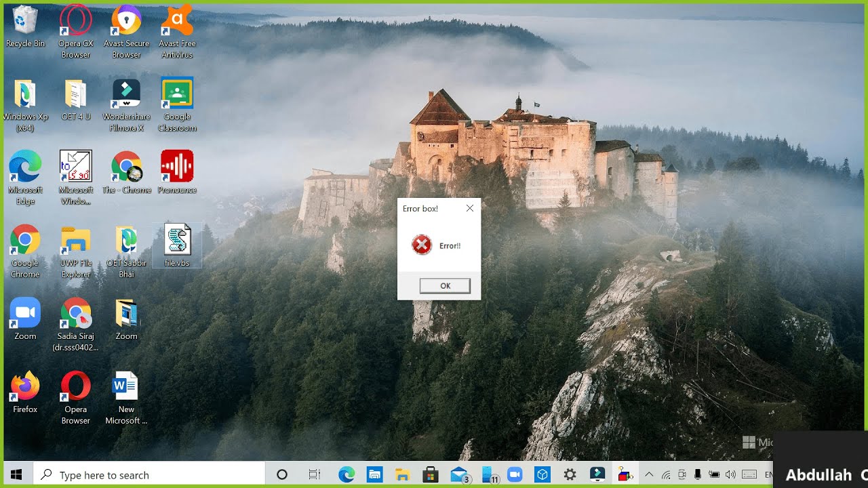
Task: Open File Explorer from taskbar
Action: click(x=403, y=475)
